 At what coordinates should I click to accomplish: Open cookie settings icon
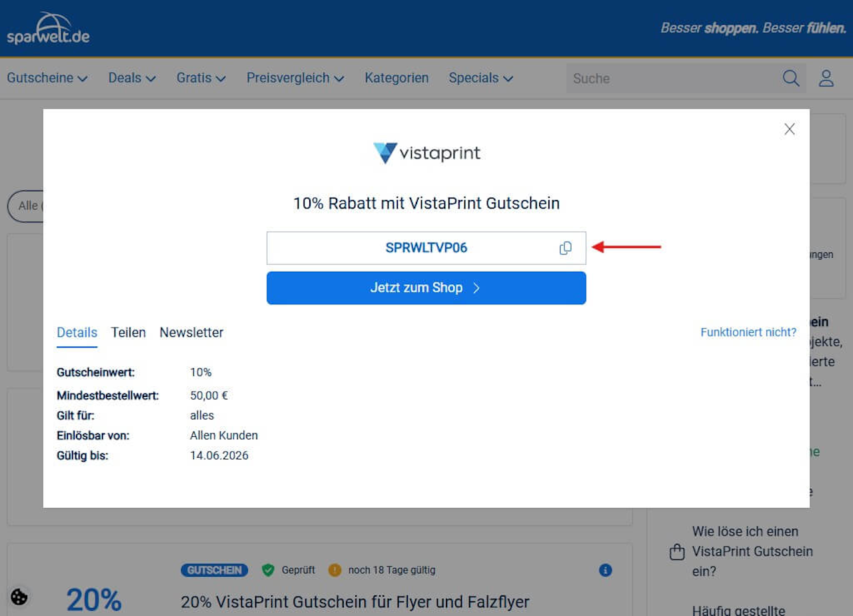click(x=19, y=597)
